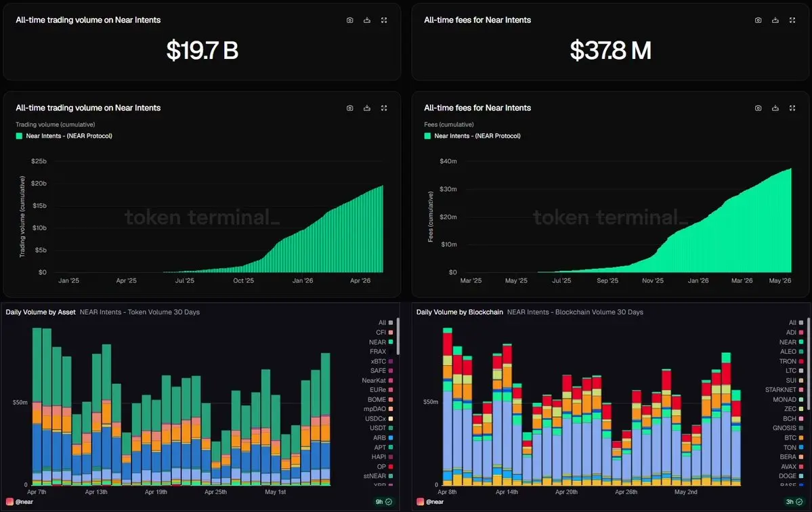The height and width of the screenshot is (512, 812).
Task: Click the EURe legend entry
Action: coord(381,390)
